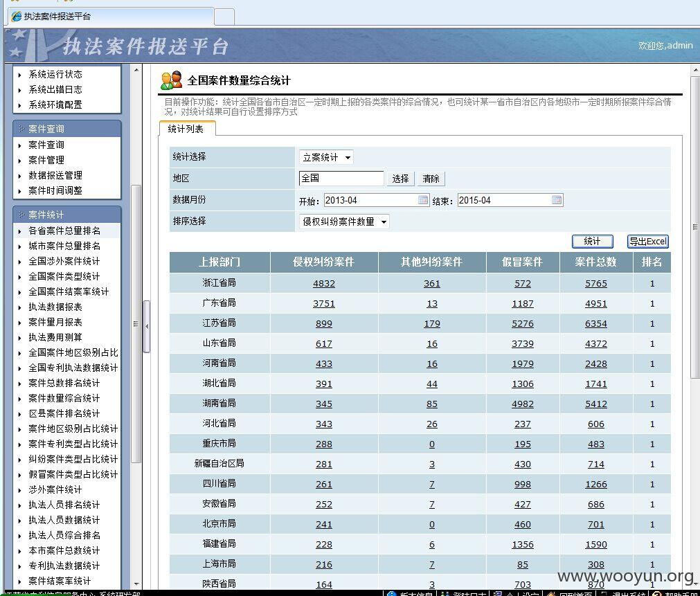
Task: Switch to the 统计列表 tab
Action: 186,129
